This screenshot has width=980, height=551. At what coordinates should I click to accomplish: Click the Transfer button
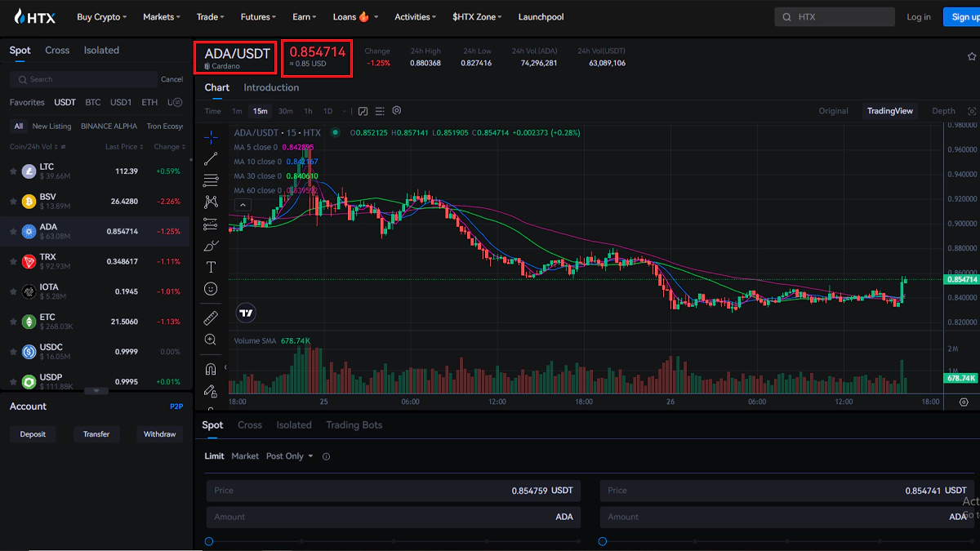pos(96,434)
